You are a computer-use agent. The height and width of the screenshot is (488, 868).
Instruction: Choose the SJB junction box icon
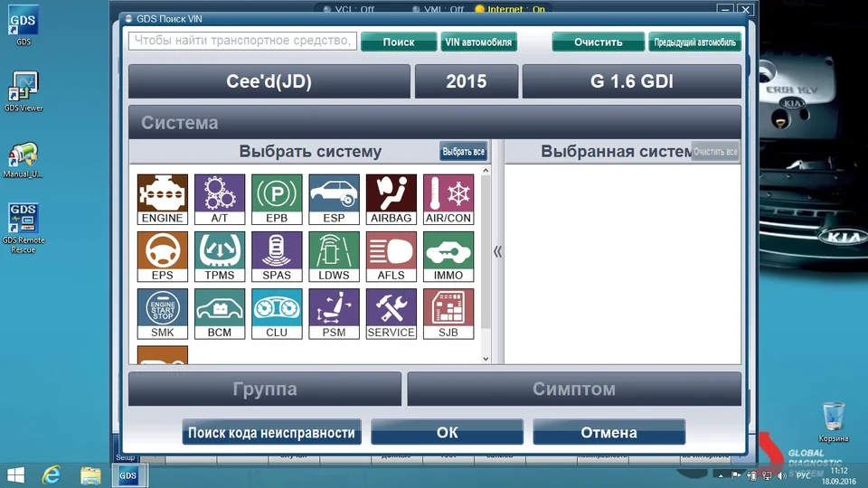point(448,314)
